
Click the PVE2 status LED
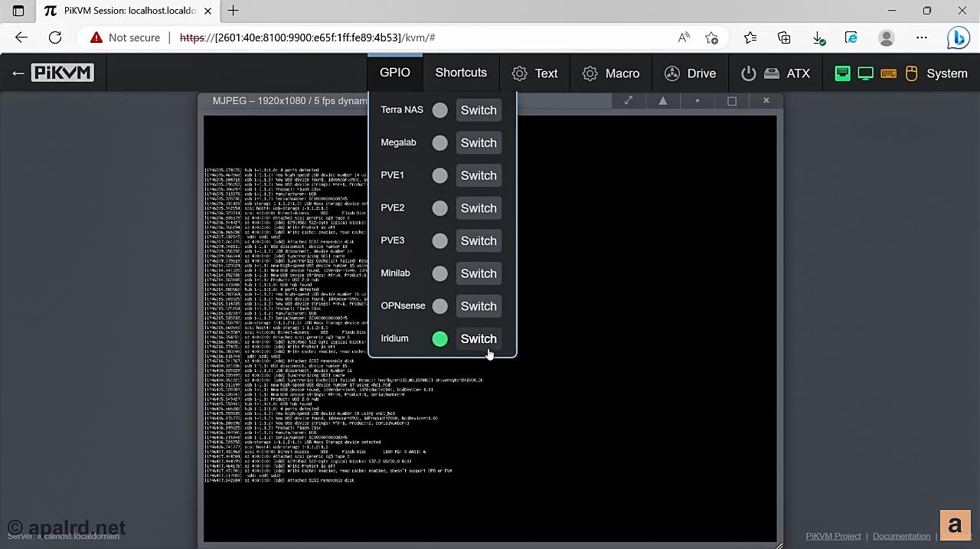click(439, 208)
